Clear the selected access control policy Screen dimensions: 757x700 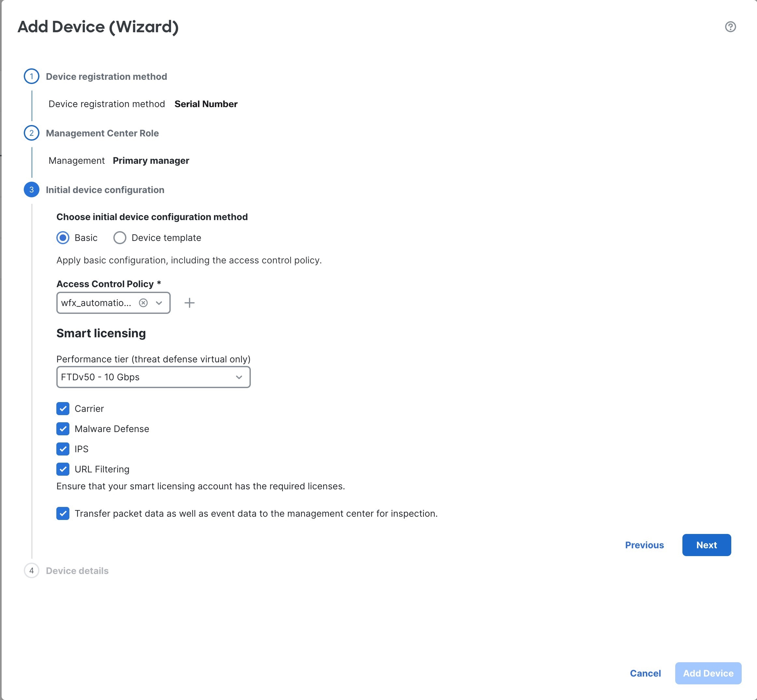click(143, 303)
